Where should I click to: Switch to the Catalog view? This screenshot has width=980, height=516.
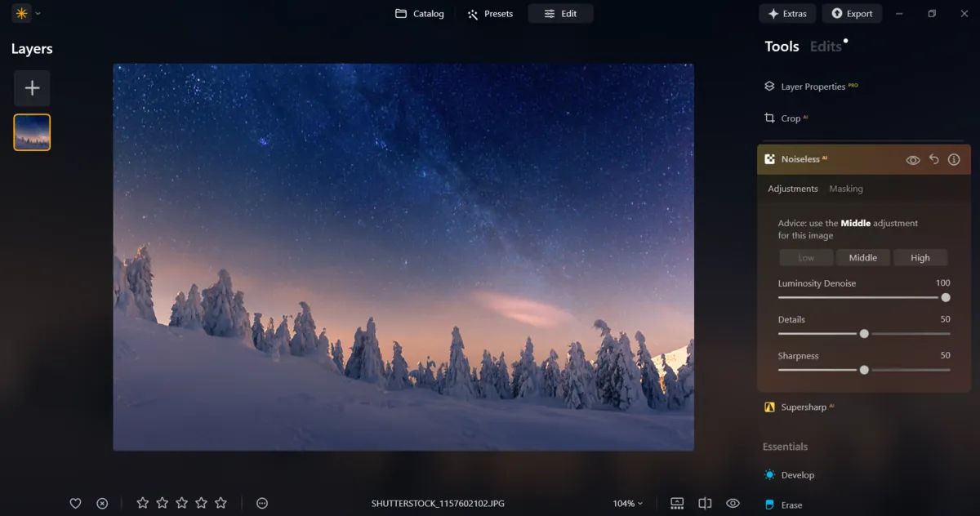(x=419, y=13)
